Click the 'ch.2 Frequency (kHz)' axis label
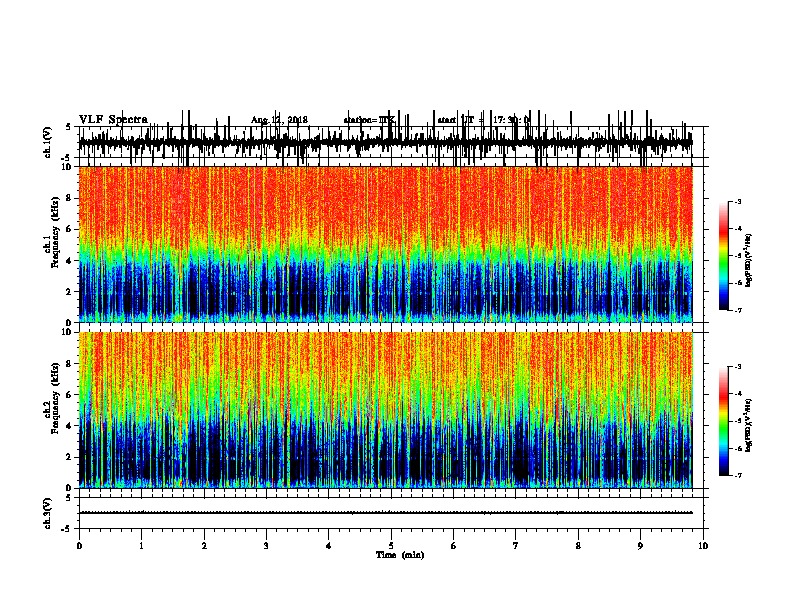The width and height of the screenshot is (792, 612). [x=52, y=398]
